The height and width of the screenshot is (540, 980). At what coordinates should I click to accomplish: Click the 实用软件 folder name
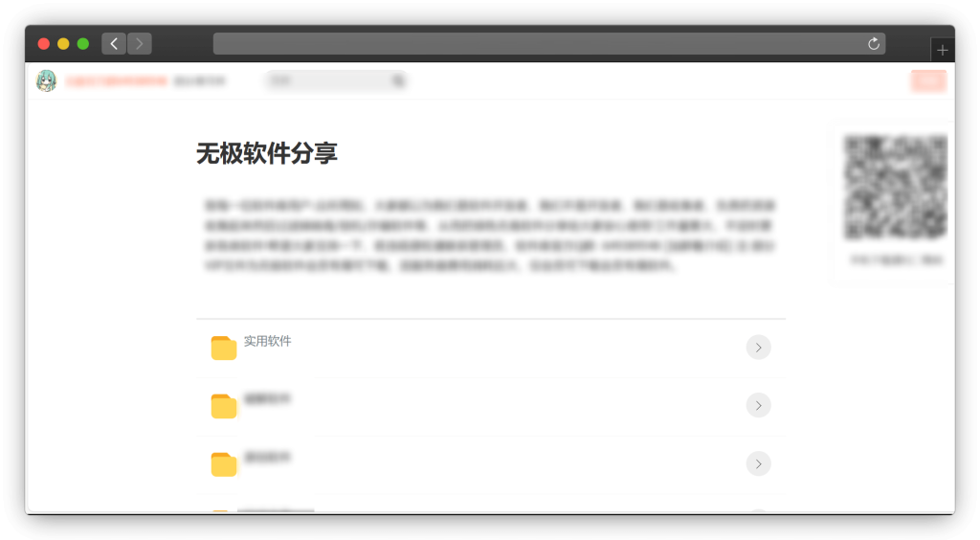tap(268, 341)
